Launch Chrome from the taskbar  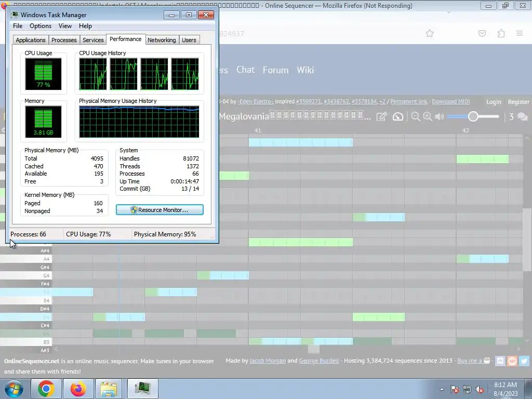[46, 389]
